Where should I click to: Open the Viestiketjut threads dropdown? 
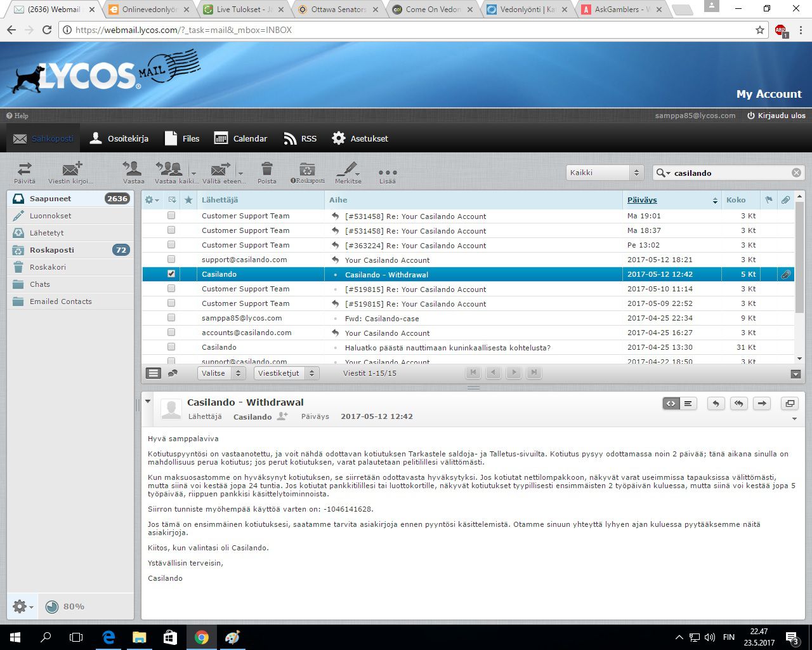point(285,373)
